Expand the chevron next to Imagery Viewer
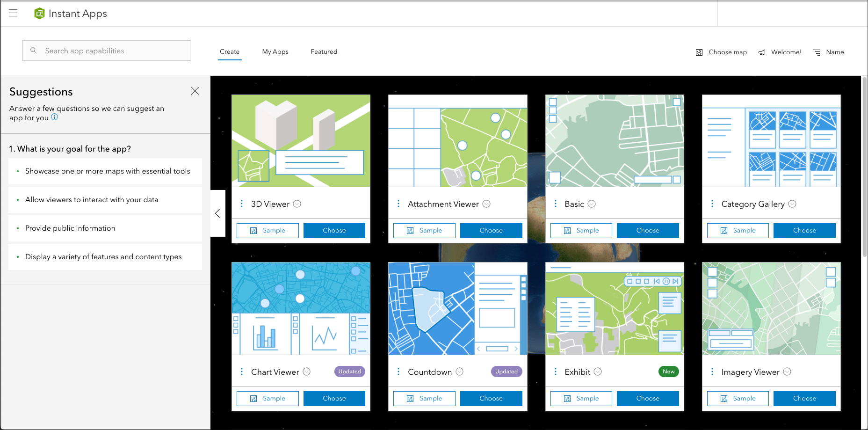The width and height of the screenshot is (868, 430). pos(788,372)
